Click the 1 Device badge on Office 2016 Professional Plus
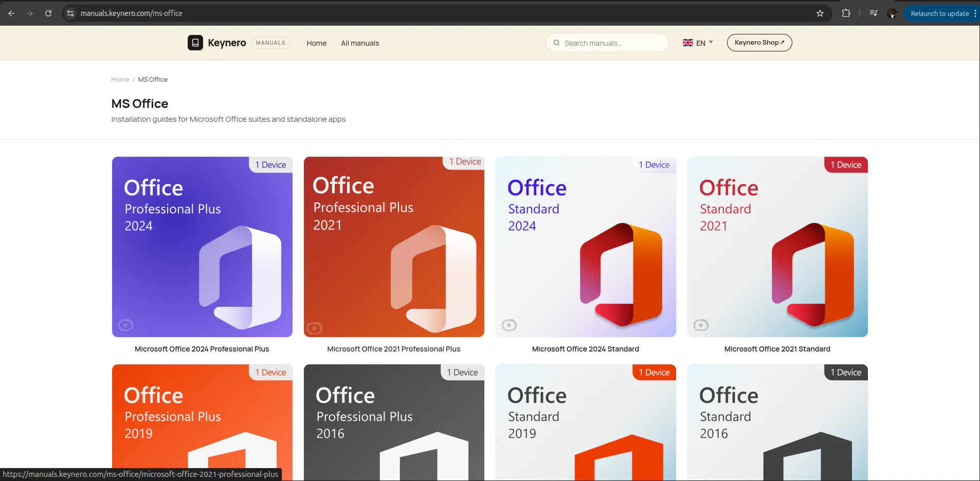The image size is (980, 481). 462,373
